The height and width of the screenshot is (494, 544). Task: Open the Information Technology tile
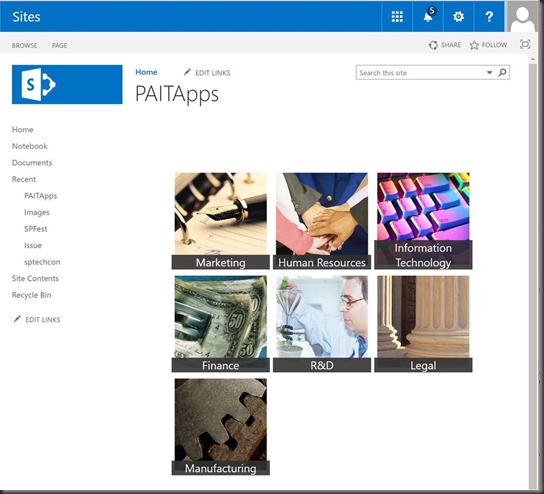tap(423, 221)
